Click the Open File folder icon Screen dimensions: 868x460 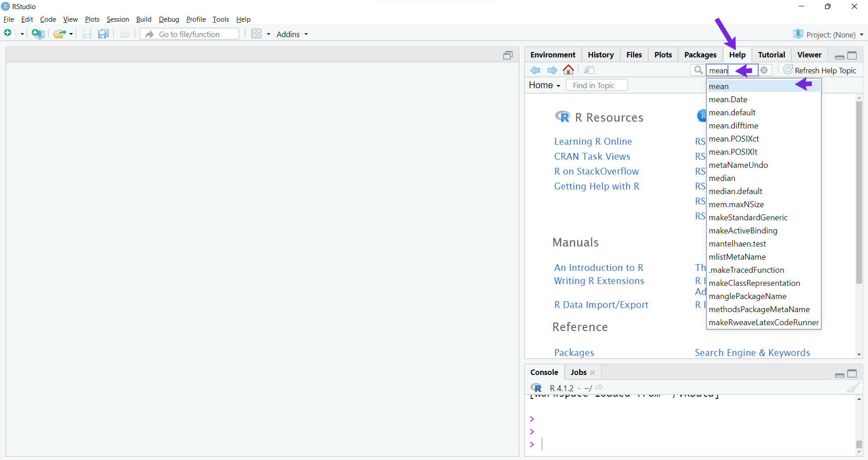click(x=59, y=34)
